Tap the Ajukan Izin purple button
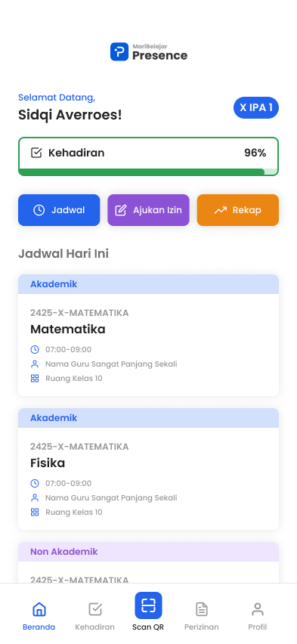Image resolution: width=297 pixels, height=644 pixels. 148,210
